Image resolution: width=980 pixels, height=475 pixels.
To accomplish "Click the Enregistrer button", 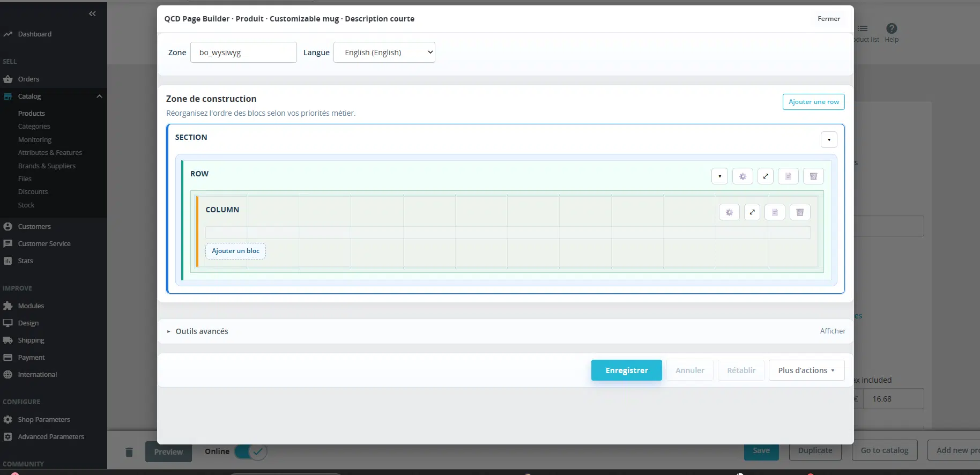I will click(626, 370).
